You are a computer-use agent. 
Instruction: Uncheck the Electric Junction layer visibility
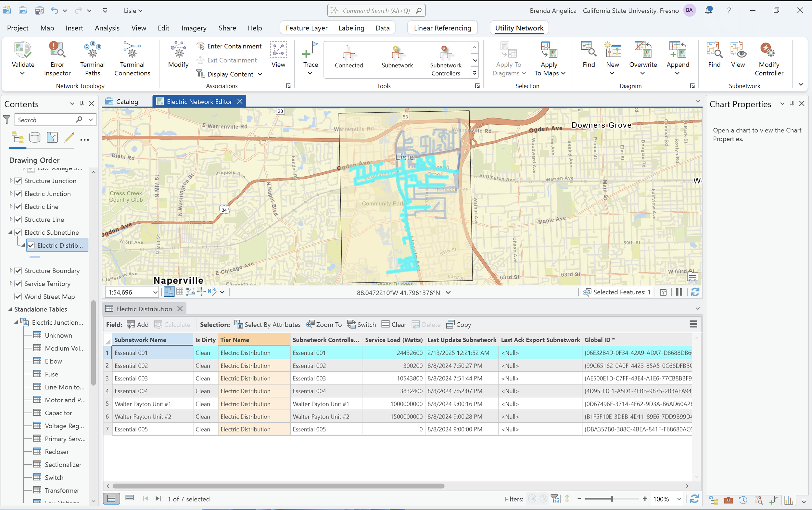(x=18, y=193)
